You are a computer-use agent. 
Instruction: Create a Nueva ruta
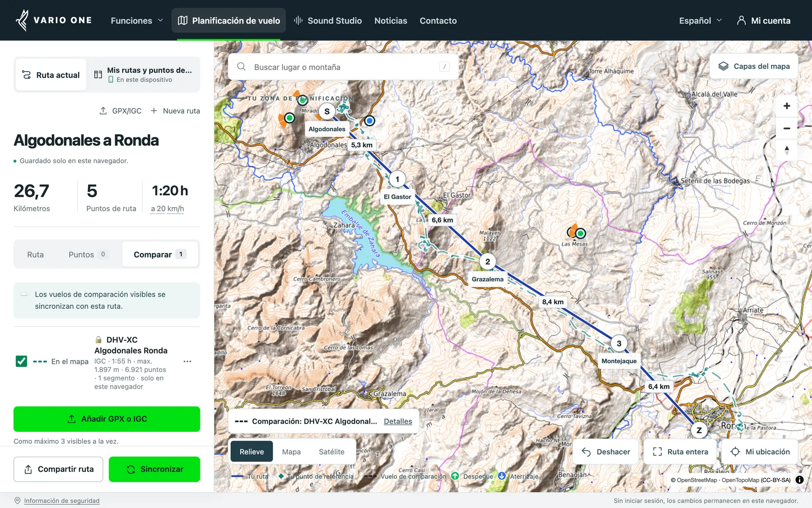(x=175, y=111)
